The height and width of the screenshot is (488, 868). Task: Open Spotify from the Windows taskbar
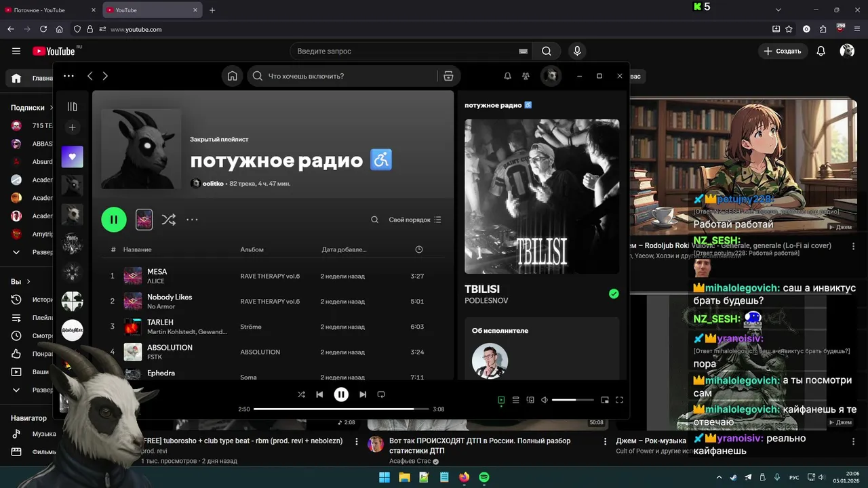click(484, 477)
